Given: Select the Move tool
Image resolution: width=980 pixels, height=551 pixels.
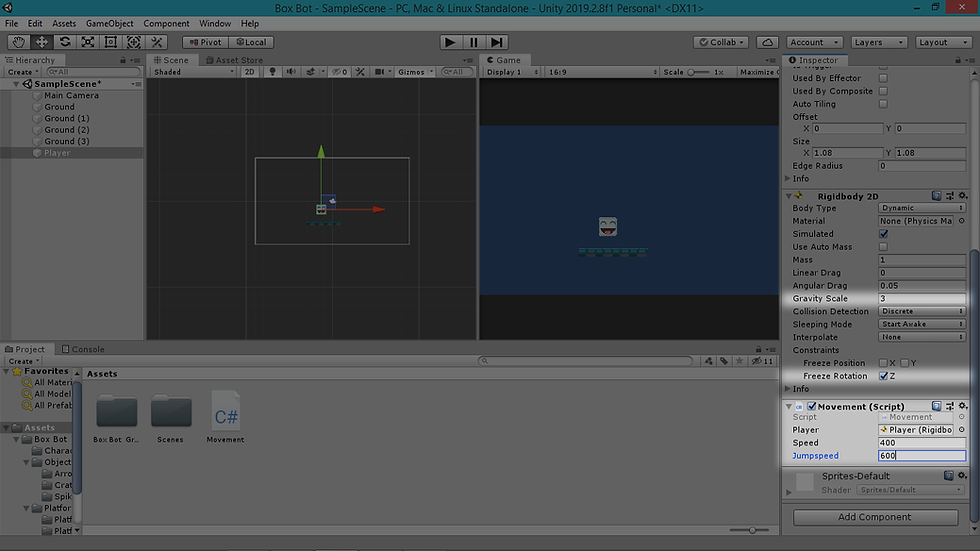Looking at the screenshot, I should (41, 42).
